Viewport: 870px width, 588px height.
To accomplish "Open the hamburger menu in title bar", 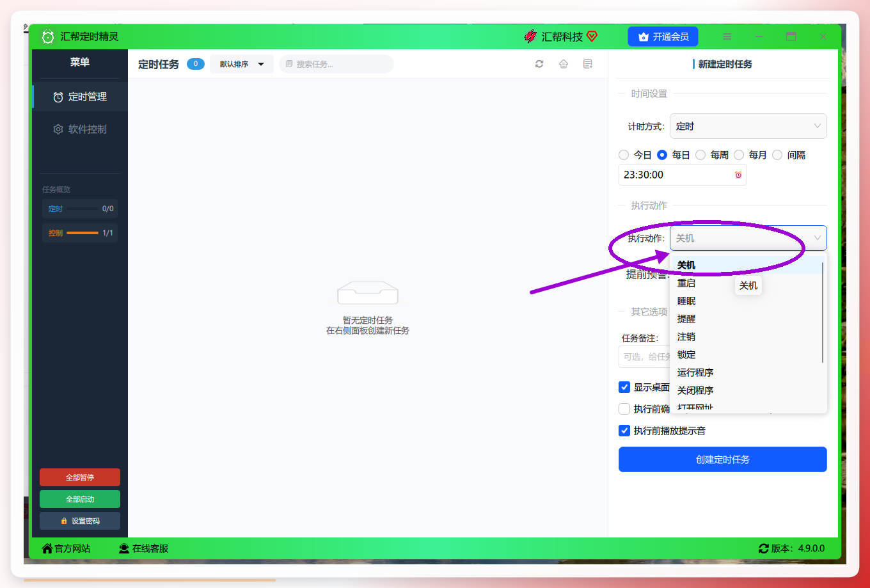I will pyautogui.click(x=727, y=37).
